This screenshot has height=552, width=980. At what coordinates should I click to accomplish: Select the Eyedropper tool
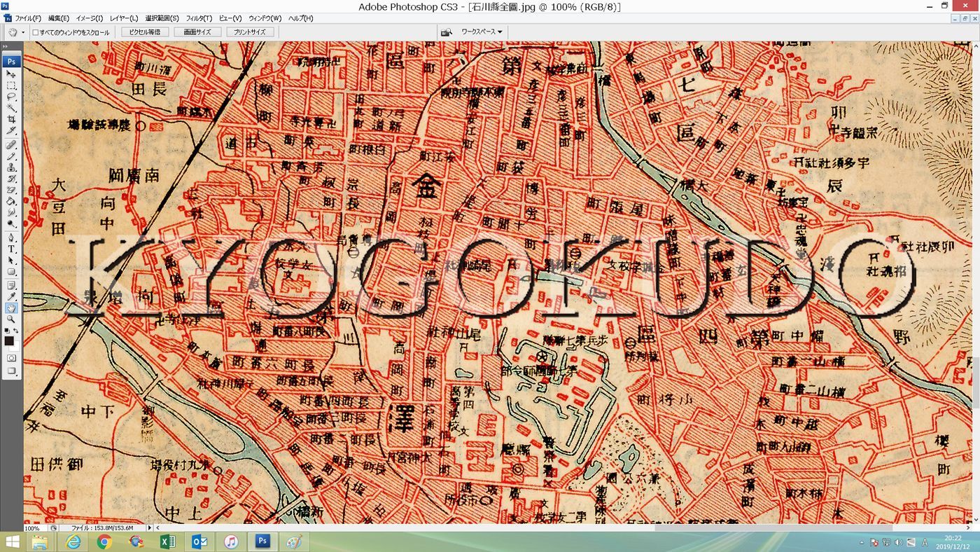point(11,296)
